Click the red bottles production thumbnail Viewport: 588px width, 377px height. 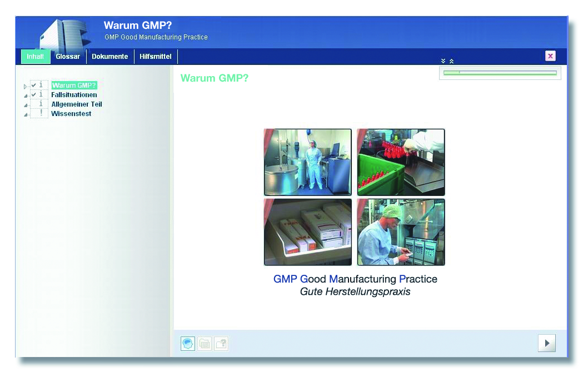pos(401,162)
